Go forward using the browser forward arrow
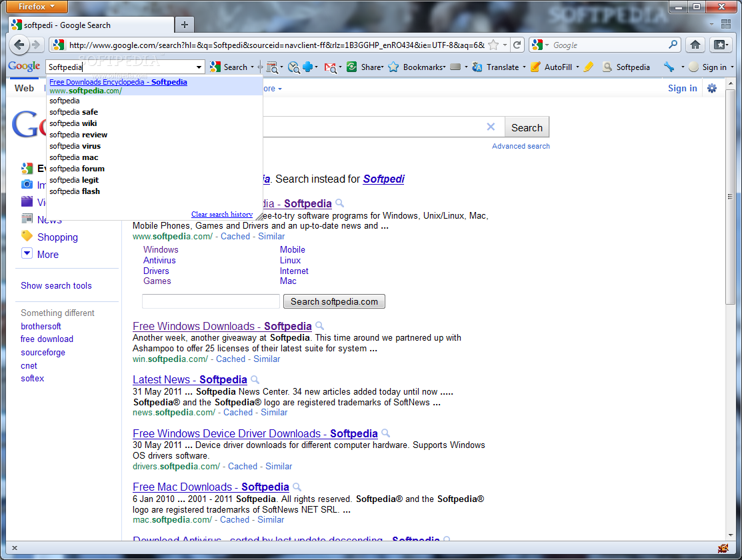 pos(36,45)
